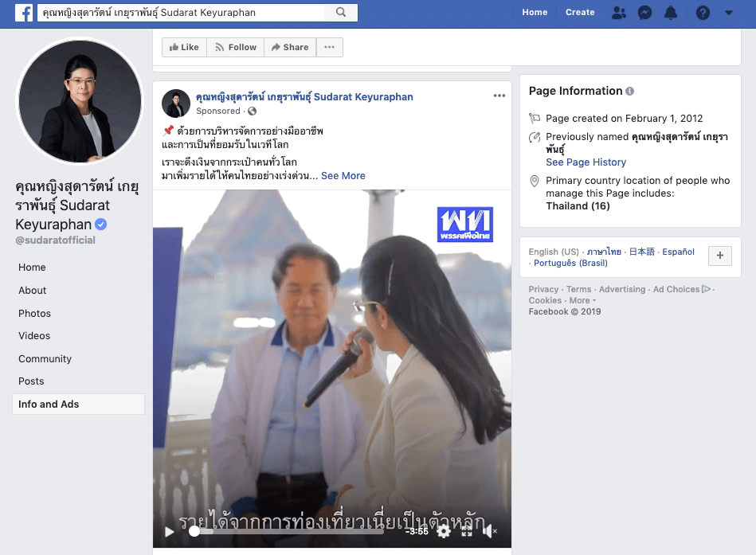Expand page actions ellipsis button

coord(329,47)
